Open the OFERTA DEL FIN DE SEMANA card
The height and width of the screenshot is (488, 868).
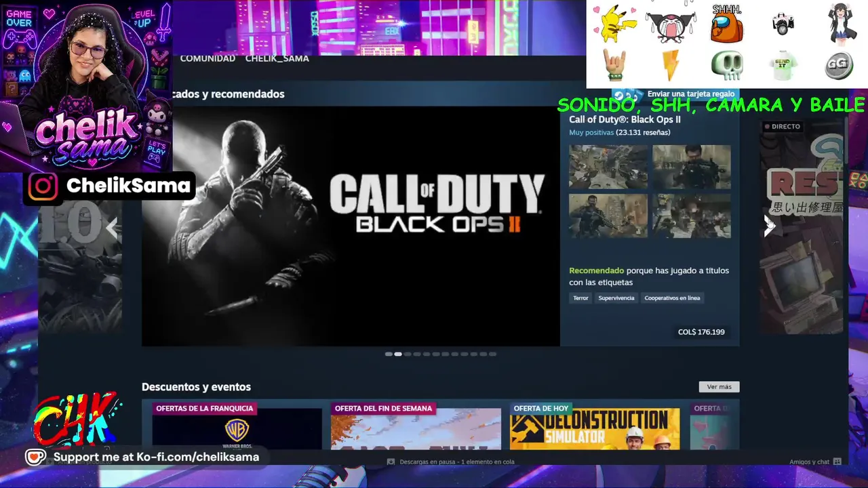coord(416,425)
